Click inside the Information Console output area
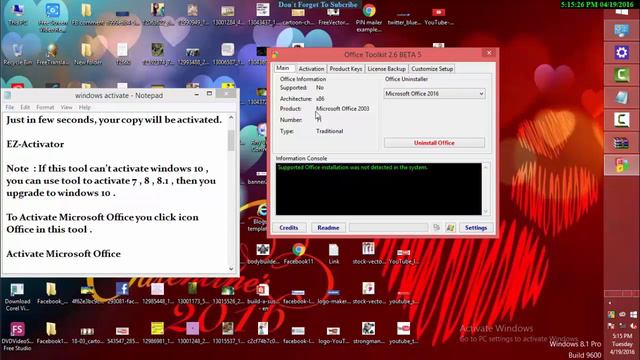 pos(378,189)
